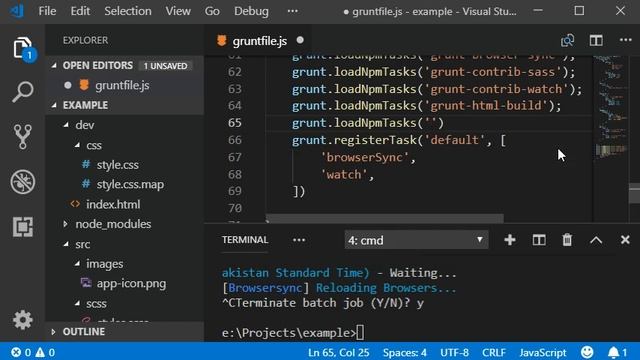Screen dimensions: 640x360
Task: Click the VS Code logo icon
Action: click(x=17, y=11)
